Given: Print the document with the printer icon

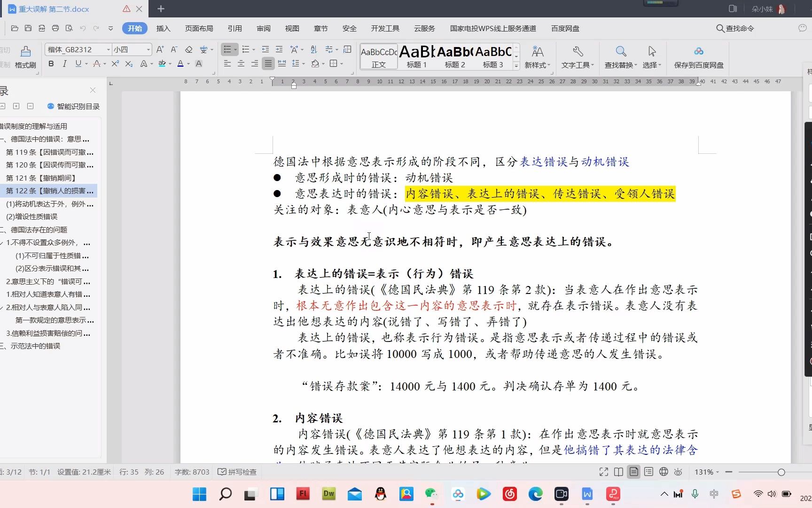Looking at the screenshot, I should pos(55,28).
